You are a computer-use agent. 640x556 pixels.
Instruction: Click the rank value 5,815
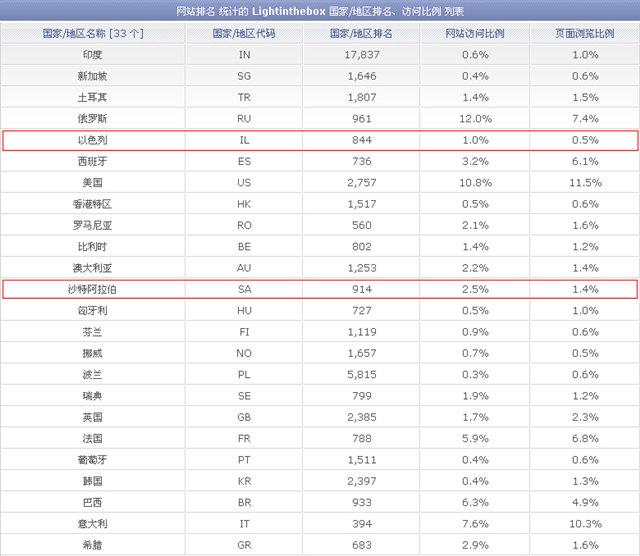362,374
